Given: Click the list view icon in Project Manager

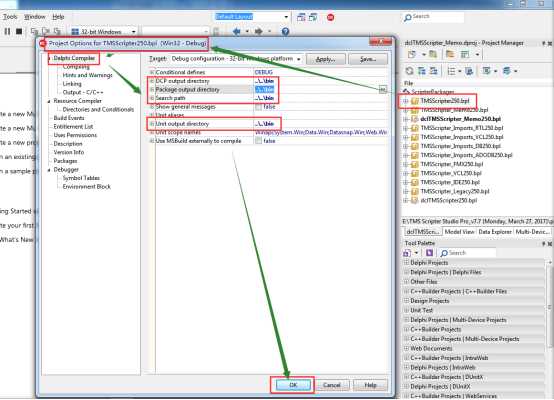Looking at the screenshot, I should 451,71.
